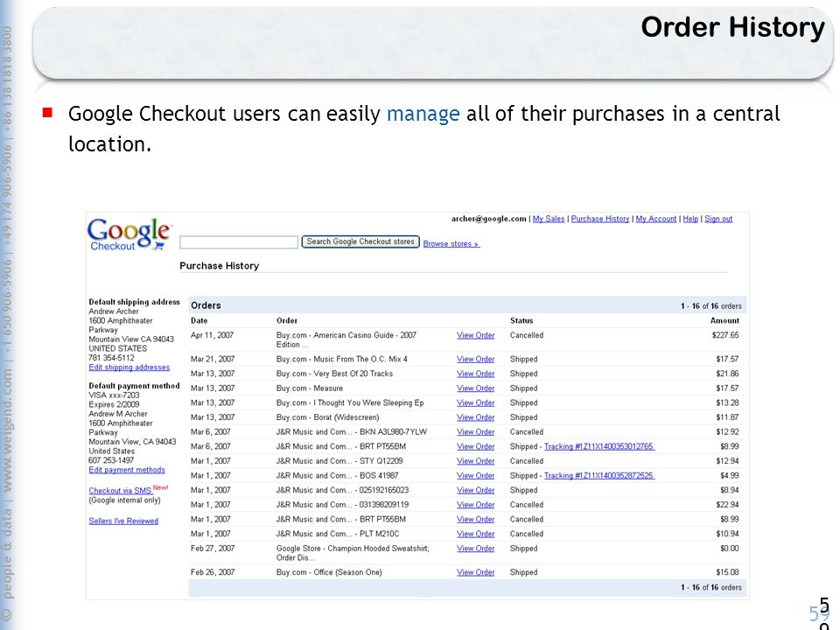Open the My Account link

pyautogui.click(x=656, y=219)
